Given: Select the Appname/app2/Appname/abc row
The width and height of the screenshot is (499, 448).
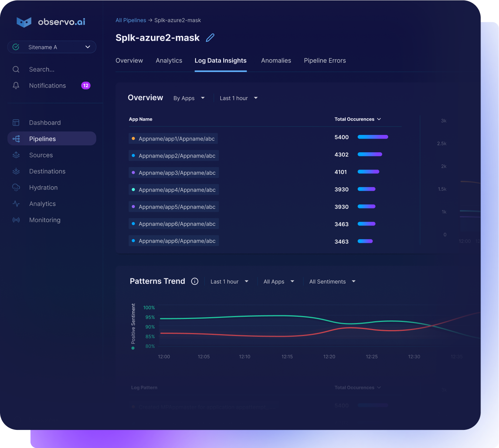Looking at the screenshot, I should point(174,156).
